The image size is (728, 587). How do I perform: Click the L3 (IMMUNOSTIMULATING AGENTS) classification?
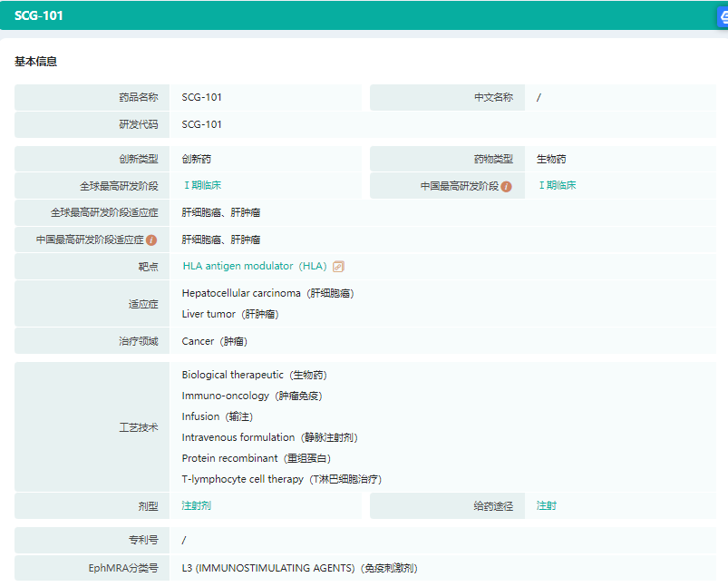point(299,568)
